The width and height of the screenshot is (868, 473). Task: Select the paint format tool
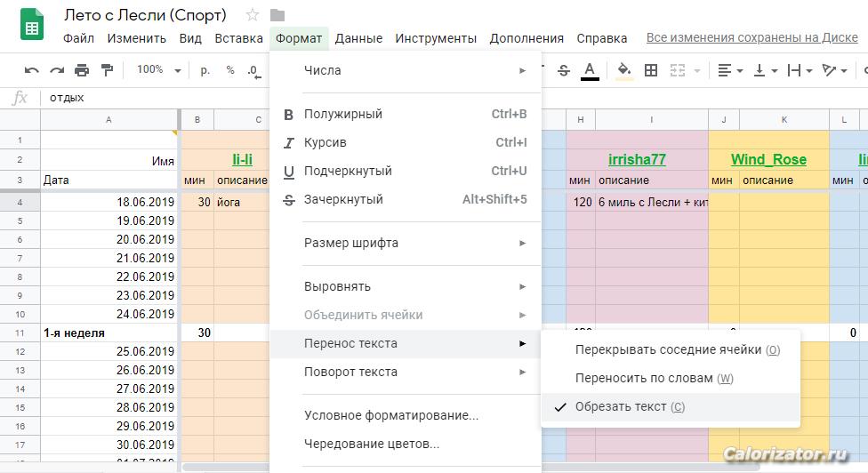[x=108, y=70]
